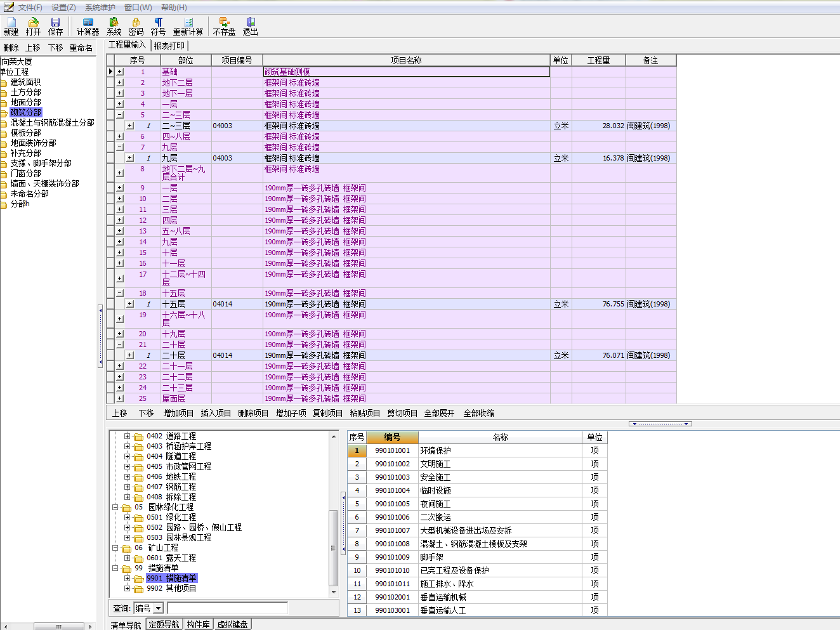Click the 删除项目 button

pos(253,413)
